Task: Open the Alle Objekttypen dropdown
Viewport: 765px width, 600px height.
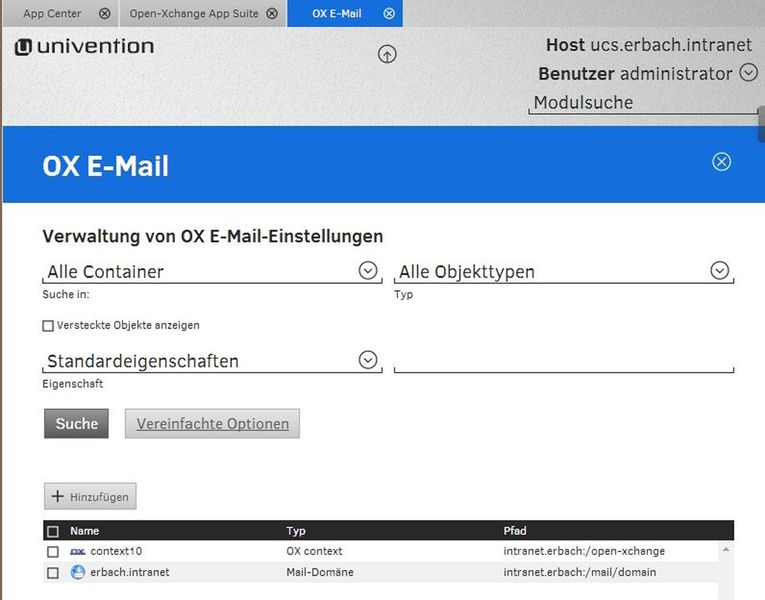Action: coord(564,271)
